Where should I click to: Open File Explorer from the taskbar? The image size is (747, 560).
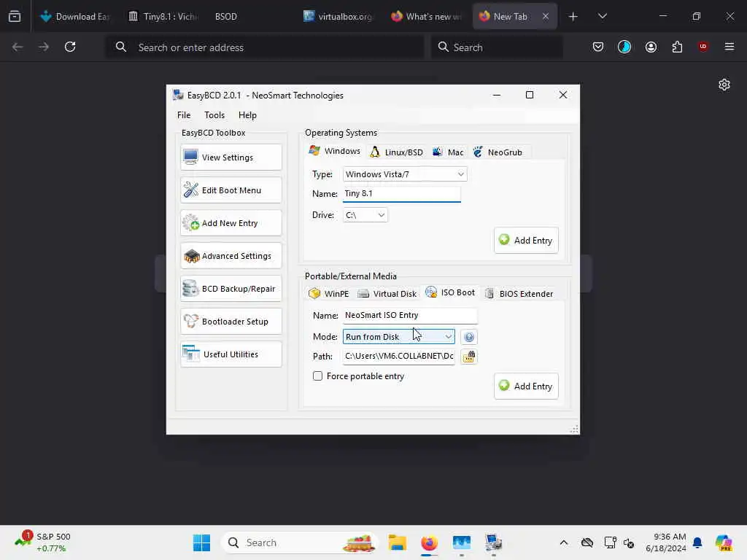397,542
